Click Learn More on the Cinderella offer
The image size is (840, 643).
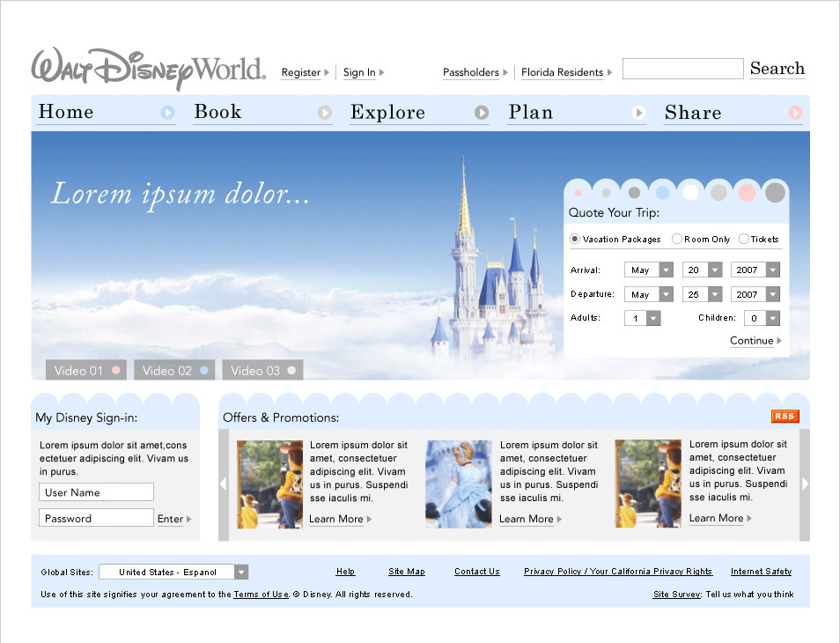click(x=526, y=519)
